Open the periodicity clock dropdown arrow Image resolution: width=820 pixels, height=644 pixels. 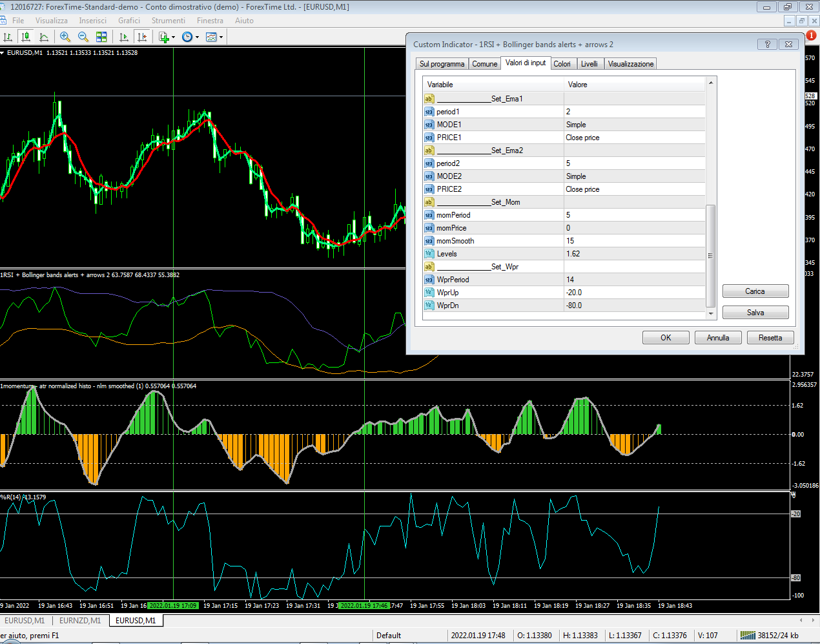[197, 37]
